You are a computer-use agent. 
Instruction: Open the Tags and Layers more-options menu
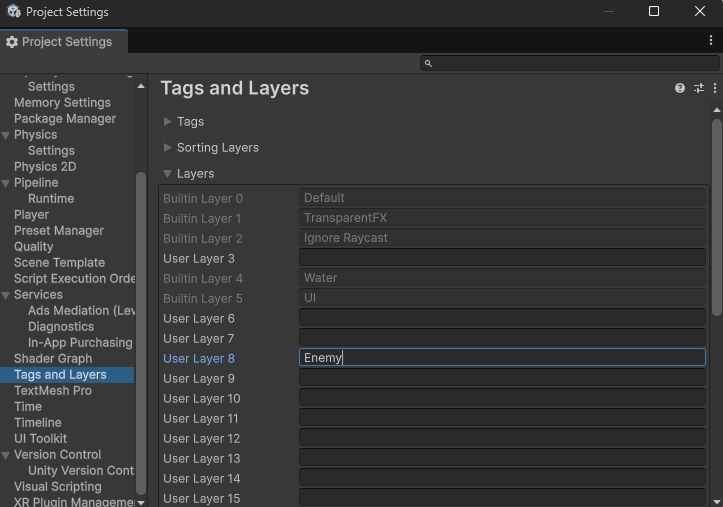tap(715, 88)
